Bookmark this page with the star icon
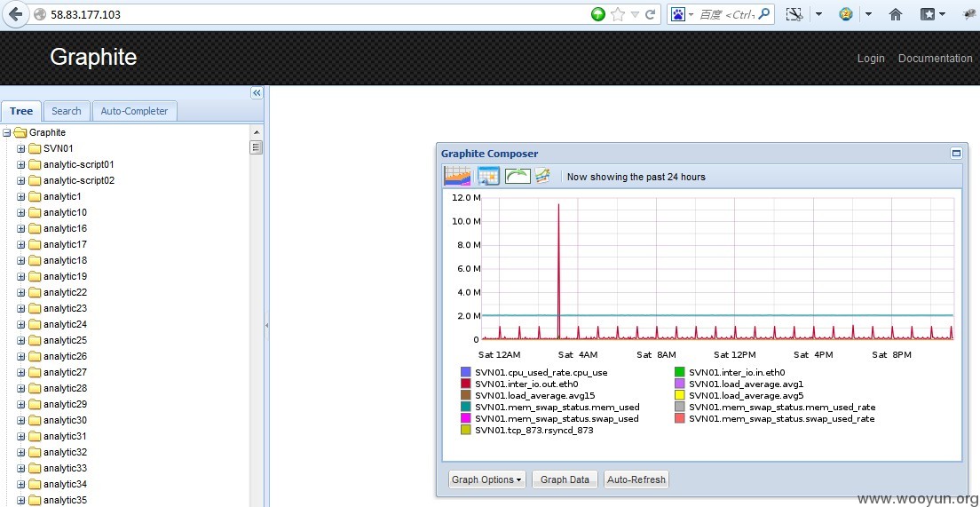Image resolution: width=980 pixels, height=507 pixels. click(x=618, y=14)
